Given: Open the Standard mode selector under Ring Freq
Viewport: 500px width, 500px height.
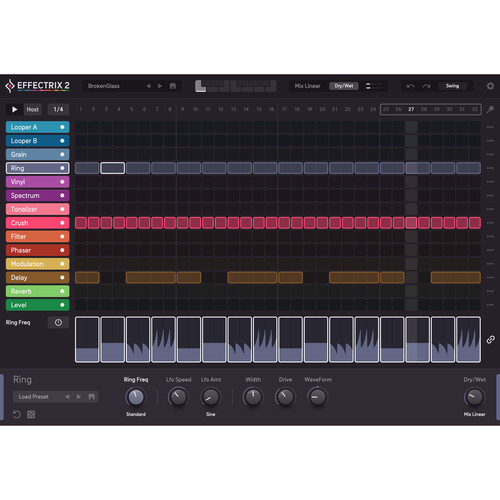Looking at the screenshot, I should pos(136,414).
